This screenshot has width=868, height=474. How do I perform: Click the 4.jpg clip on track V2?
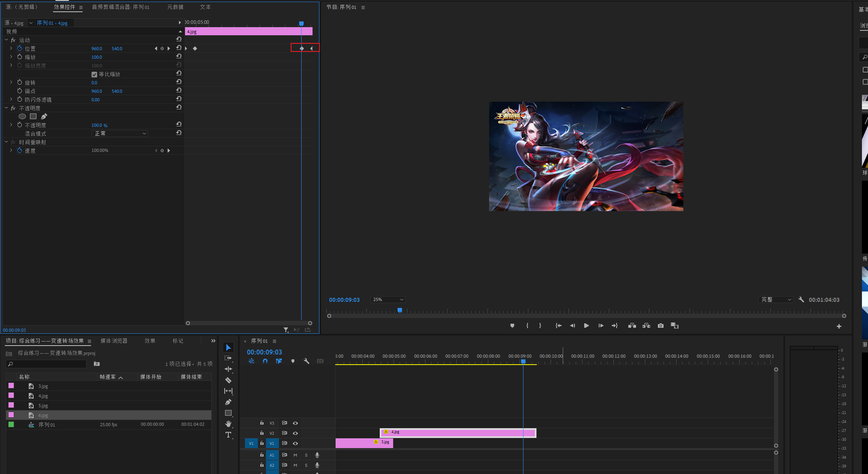coord(457,433)
